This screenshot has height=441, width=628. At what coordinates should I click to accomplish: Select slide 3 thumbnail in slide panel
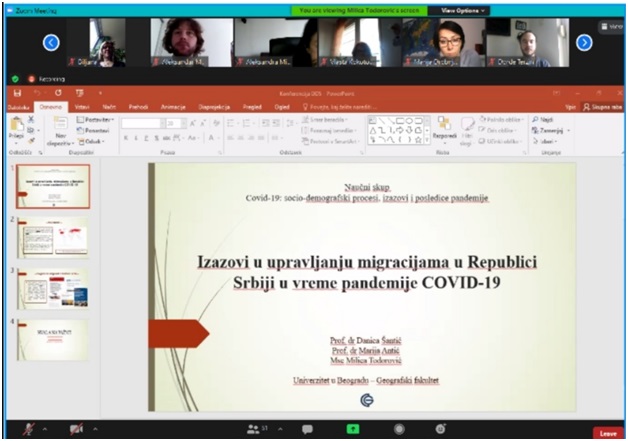click(x=53, y=286)
